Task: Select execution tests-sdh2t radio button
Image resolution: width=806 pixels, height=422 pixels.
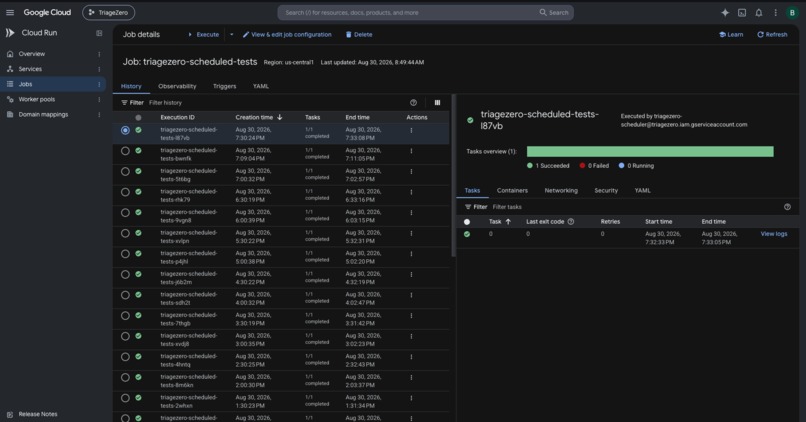Action: pos(125,295)
